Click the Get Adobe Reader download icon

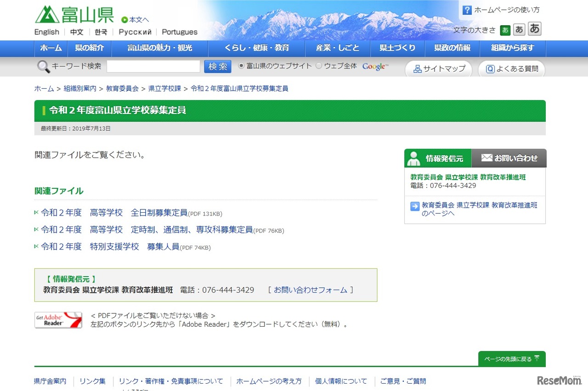pos(58,320)
